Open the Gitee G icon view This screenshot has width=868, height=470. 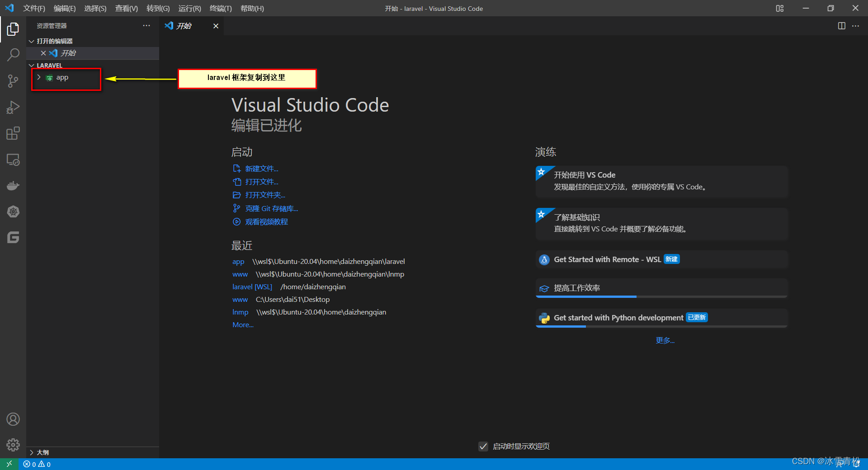pos(13,238)
